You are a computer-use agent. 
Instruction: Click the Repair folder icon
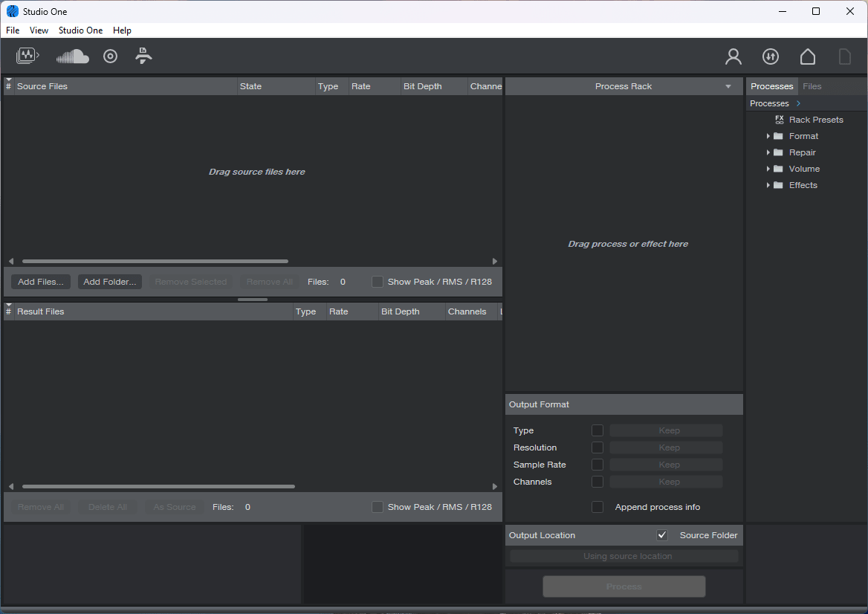(x=778, y=152)
